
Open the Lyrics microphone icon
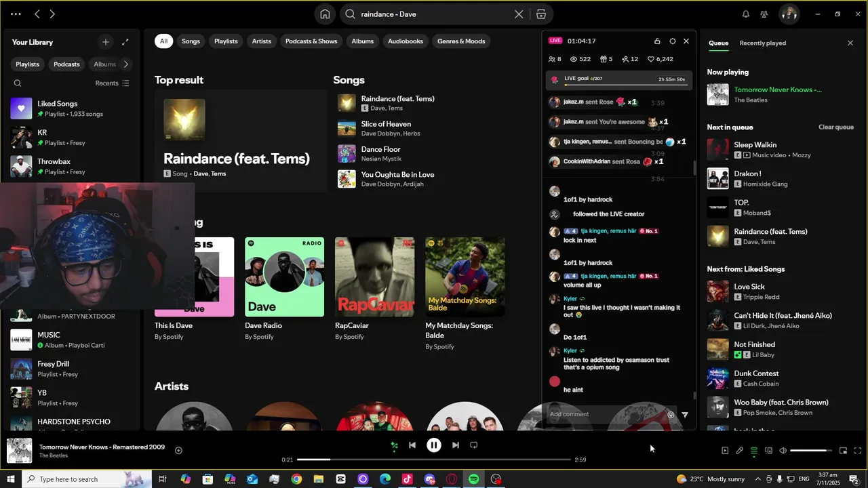(740, 451)
